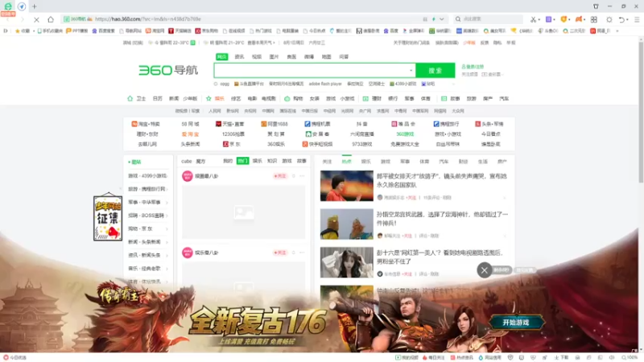
Task: Click the page vertical scrollbar
Action: [x=641, y=111]
